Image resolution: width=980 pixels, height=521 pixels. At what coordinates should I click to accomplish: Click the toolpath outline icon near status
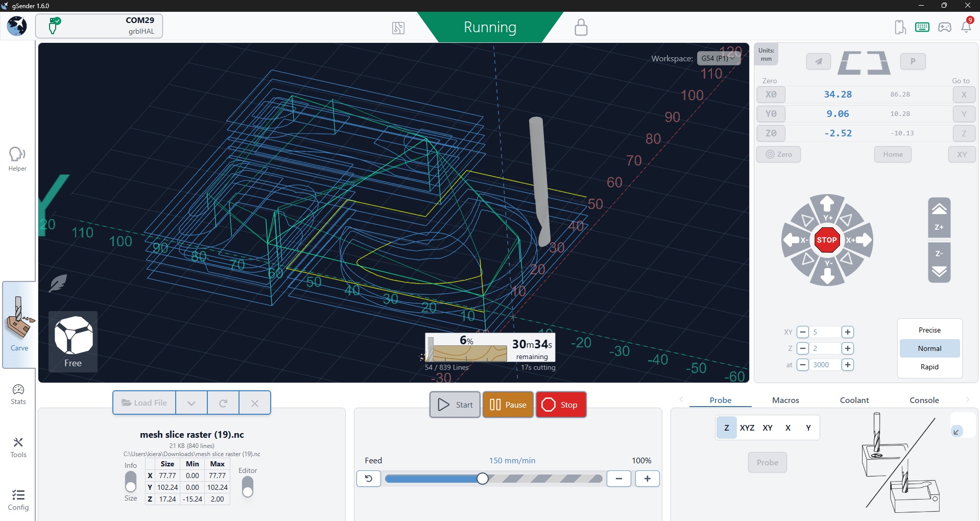click(x=398, y=28)
